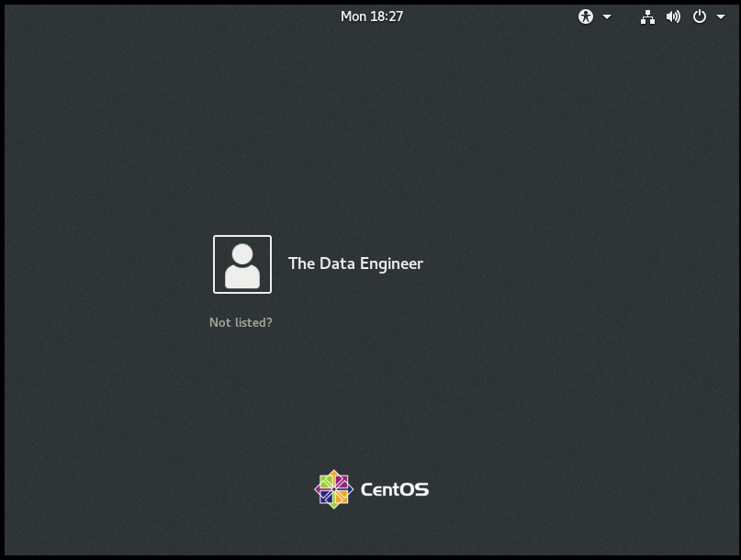
Task: Toggle sound output via the speaker icon
Action: (673, 16)
